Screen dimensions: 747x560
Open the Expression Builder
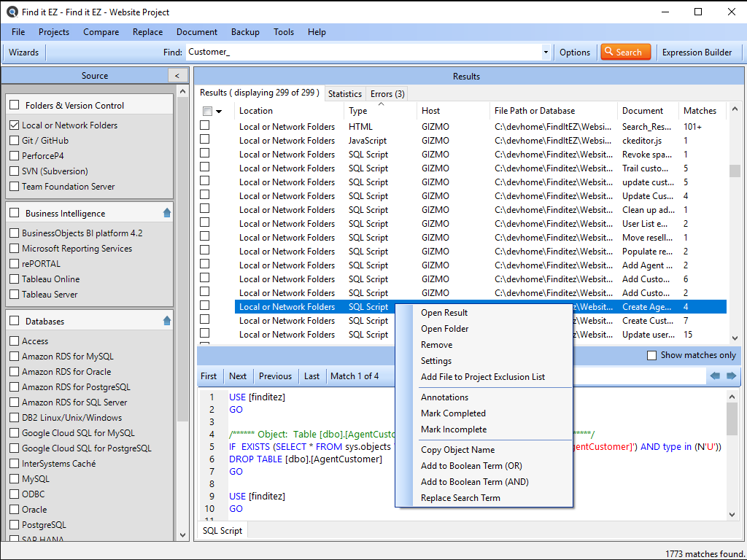(x=697, y=52)
